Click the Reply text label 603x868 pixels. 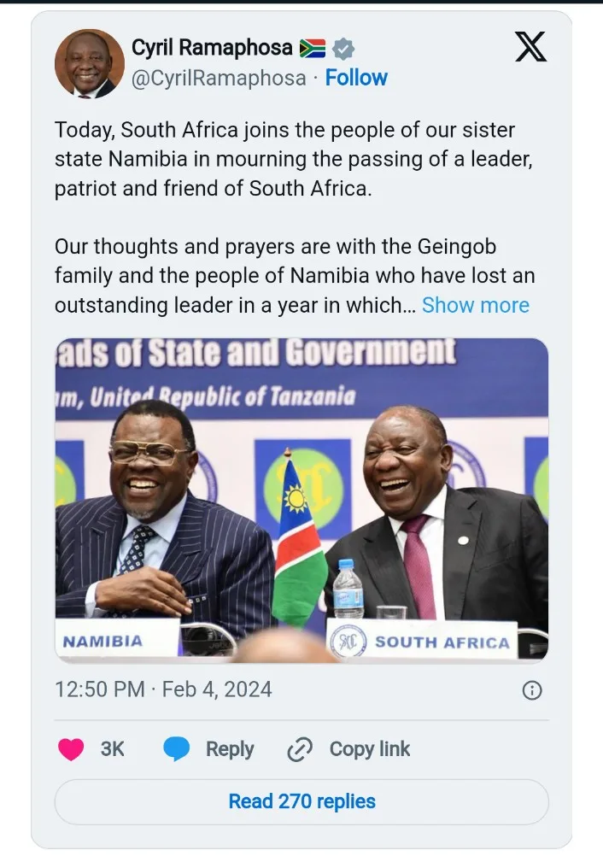(230, 749)
